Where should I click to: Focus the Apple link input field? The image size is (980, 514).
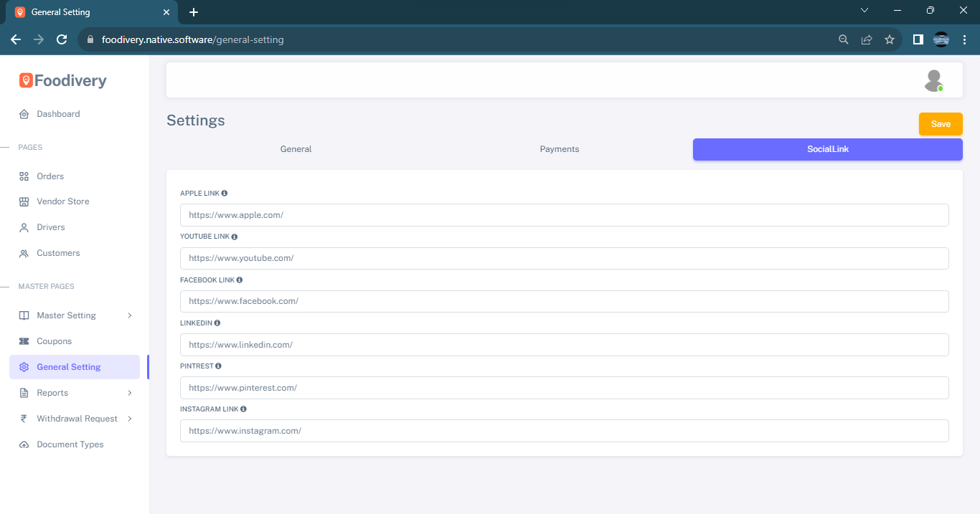565,215
